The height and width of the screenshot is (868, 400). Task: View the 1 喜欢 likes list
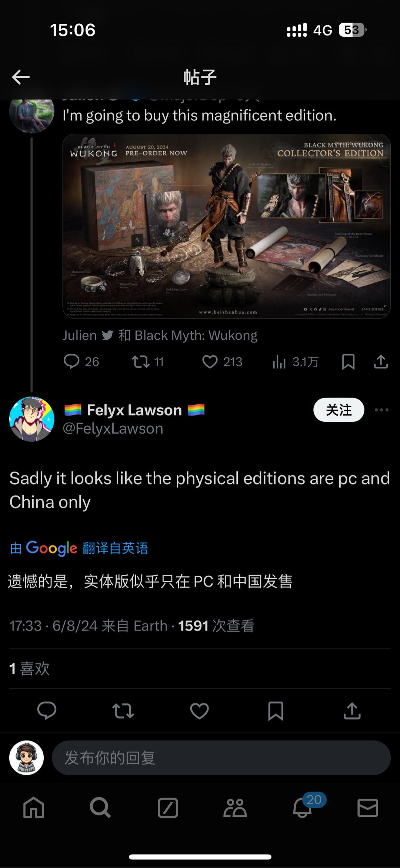click(x=29, y=669)
